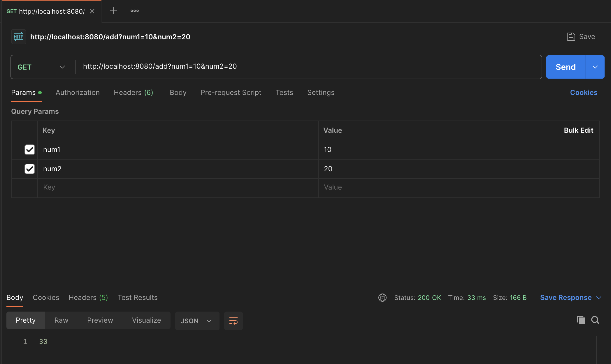Switch response view to Preview
This screenshot has height=364, width=611.
click(x=100, y=320)
